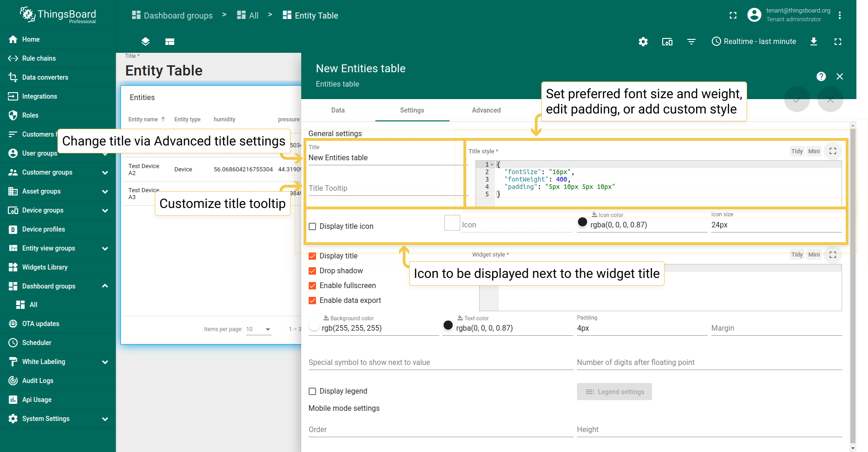The image size is (868, 452).
Task: Open OTA updates page
Action: point(58,324)
